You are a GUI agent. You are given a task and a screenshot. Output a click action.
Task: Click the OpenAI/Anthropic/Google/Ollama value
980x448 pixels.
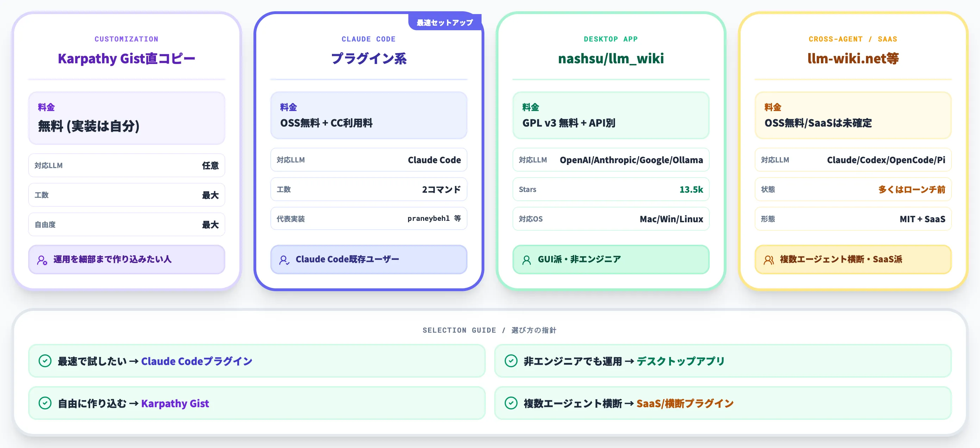point(631,160)
